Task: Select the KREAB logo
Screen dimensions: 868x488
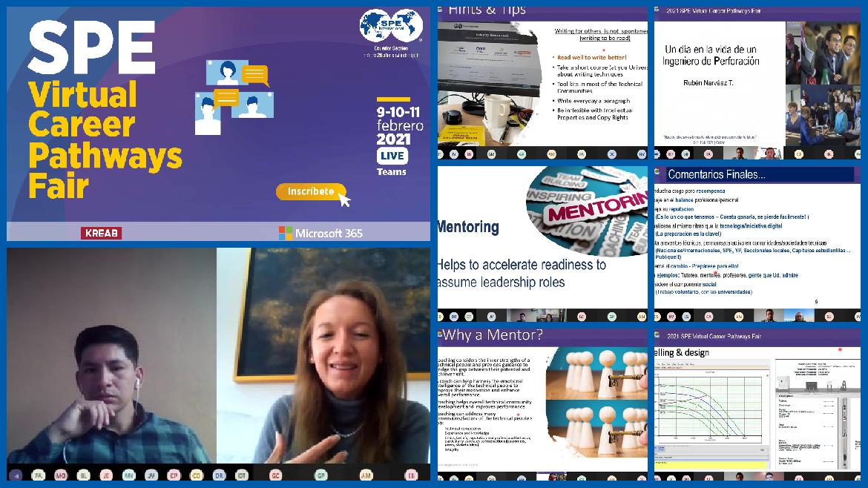Action: point(100,233)
